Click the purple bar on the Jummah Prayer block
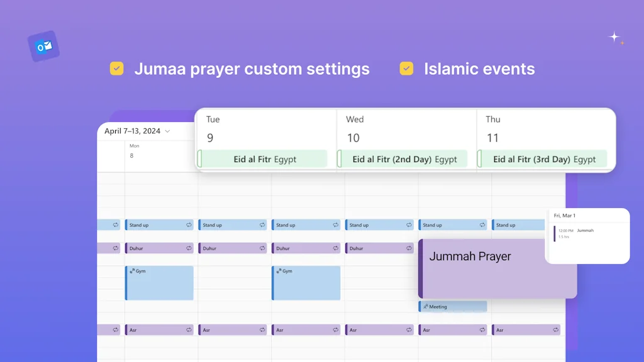This screenshot has width=644, height=362. pyautogui.click(x=420, y=267)
